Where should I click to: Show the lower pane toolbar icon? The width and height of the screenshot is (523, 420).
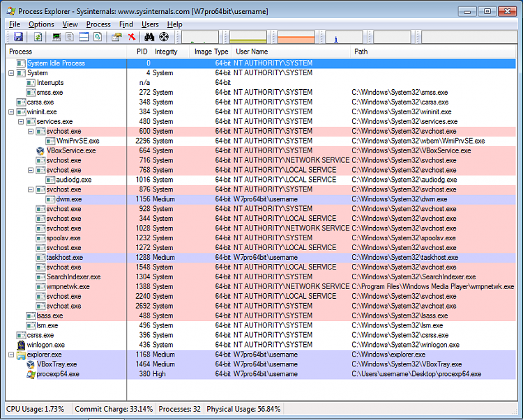tap(84, 37)
